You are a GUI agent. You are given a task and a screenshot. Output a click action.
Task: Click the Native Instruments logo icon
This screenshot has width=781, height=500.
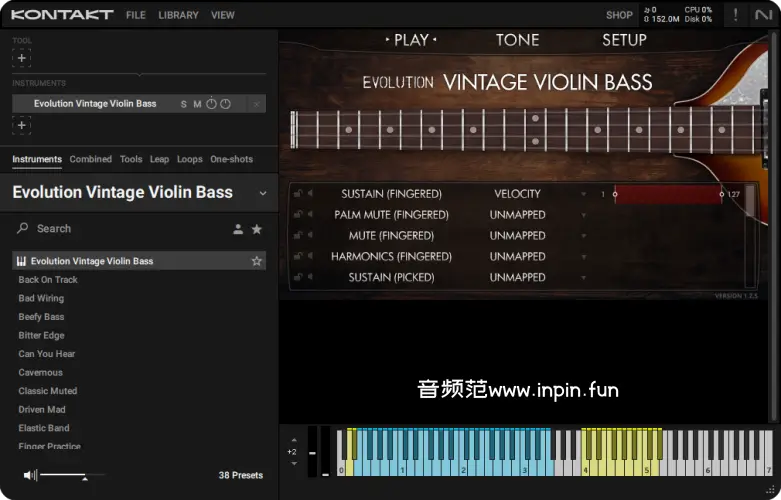[x=763, y=14]
